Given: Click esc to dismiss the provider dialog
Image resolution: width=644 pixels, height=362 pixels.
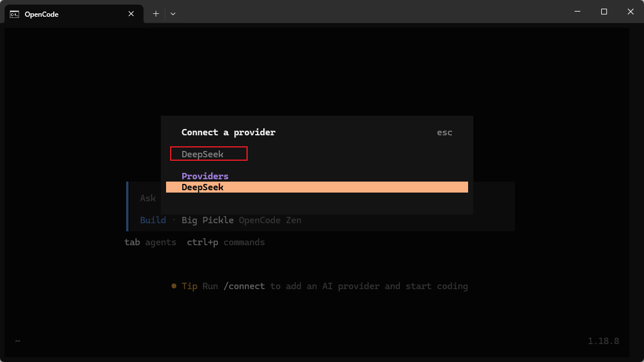Looking at the screenshot, I should 444,132.
